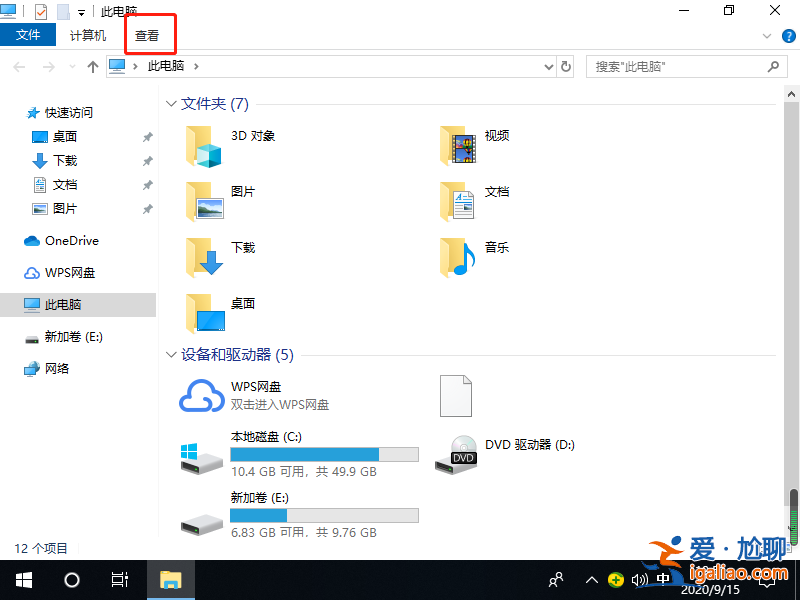Screen dimensions: 800x600
Task: Click the Cortana search circle on the taskbar
Action: (70, 580)
